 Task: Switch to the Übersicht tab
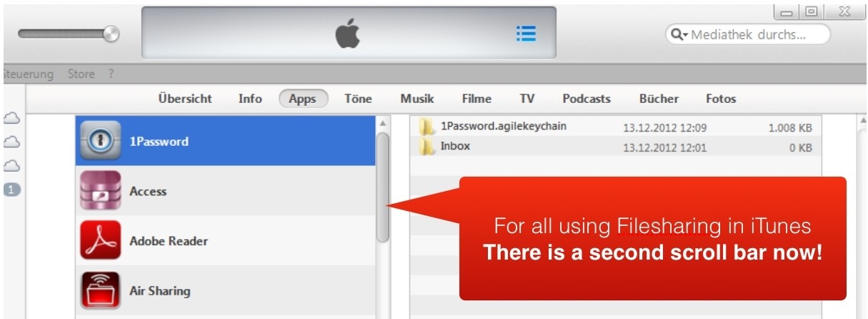[x=185, y=99]
